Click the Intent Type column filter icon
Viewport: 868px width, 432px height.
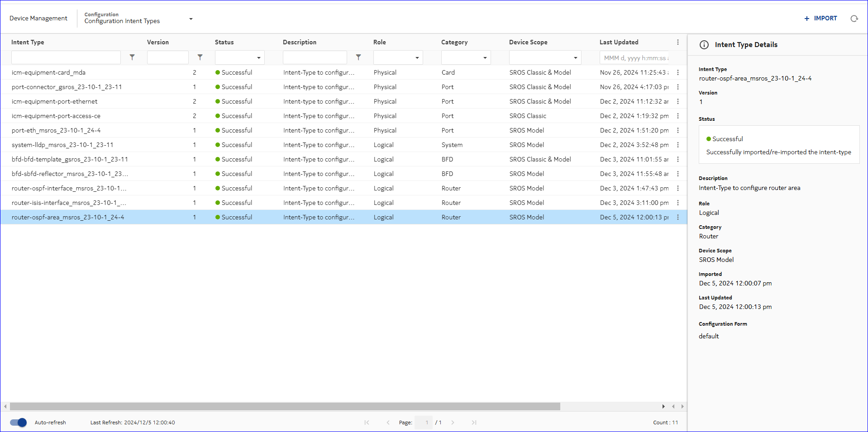click(x=132, y=57)
